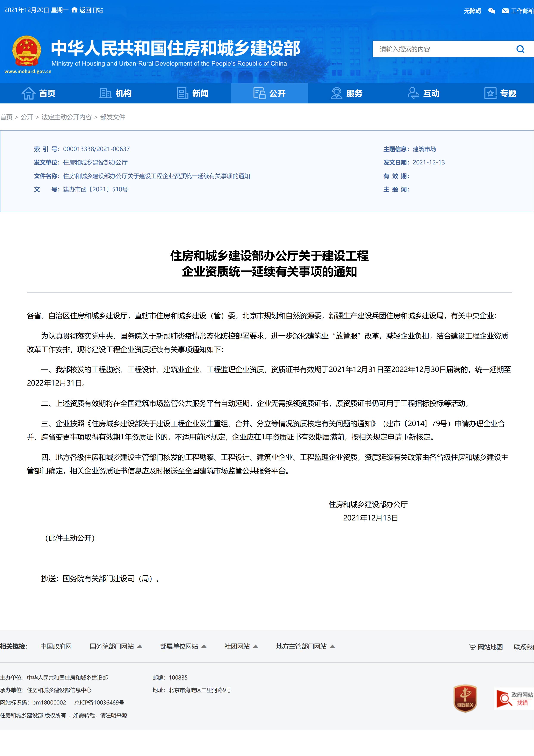Click the 首页 home icon in navigation
534x756 pixels.
tap(28, 93)
